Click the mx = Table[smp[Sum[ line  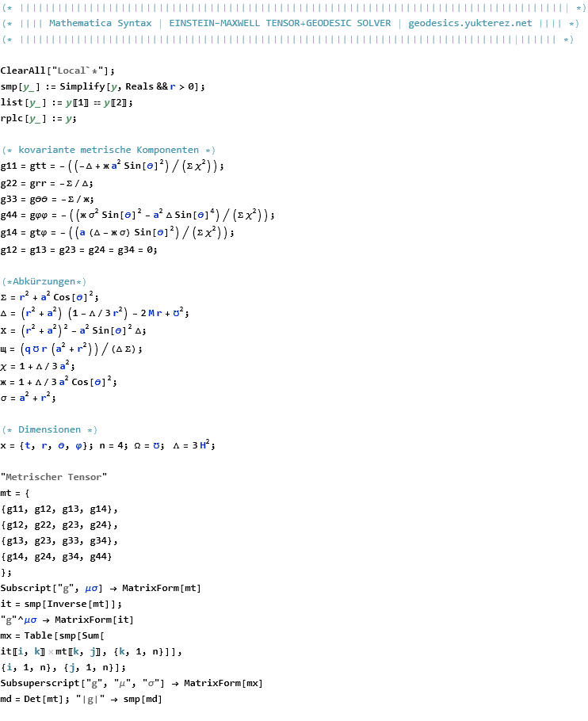pos(52,635)
